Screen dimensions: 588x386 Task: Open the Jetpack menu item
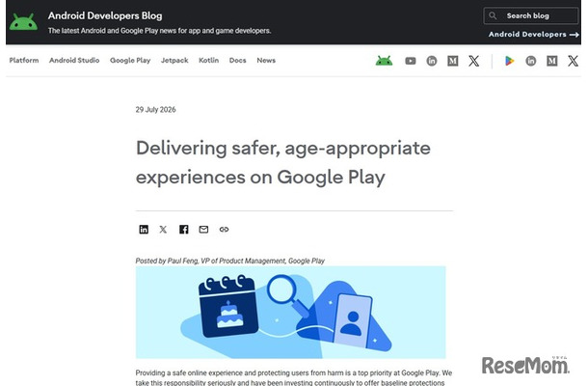174,60
